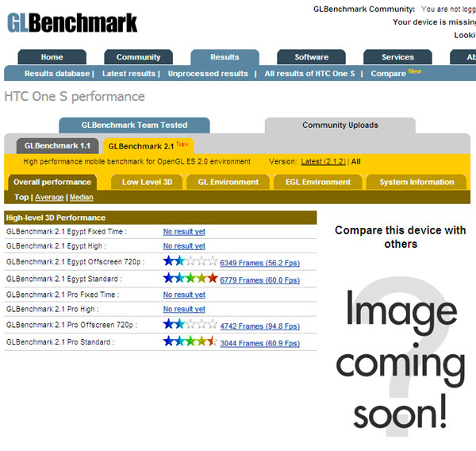The width and height of the screenshot is (476, 451).
Task: Click the GLBenchmark logo
Action: (x=72, y=23)
